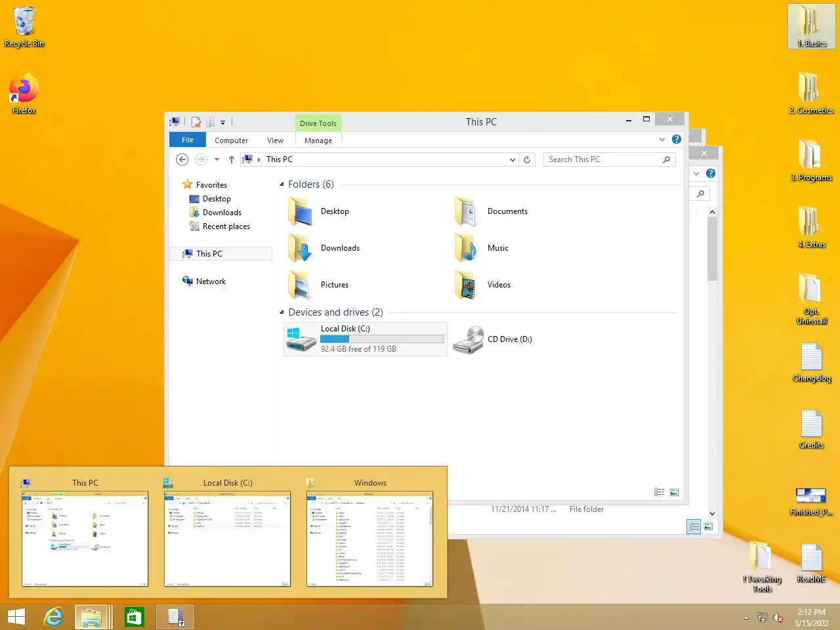Open recent locations dropdown arrow
The height and width of the screenshot is (630, 840).
pos(217,159)
